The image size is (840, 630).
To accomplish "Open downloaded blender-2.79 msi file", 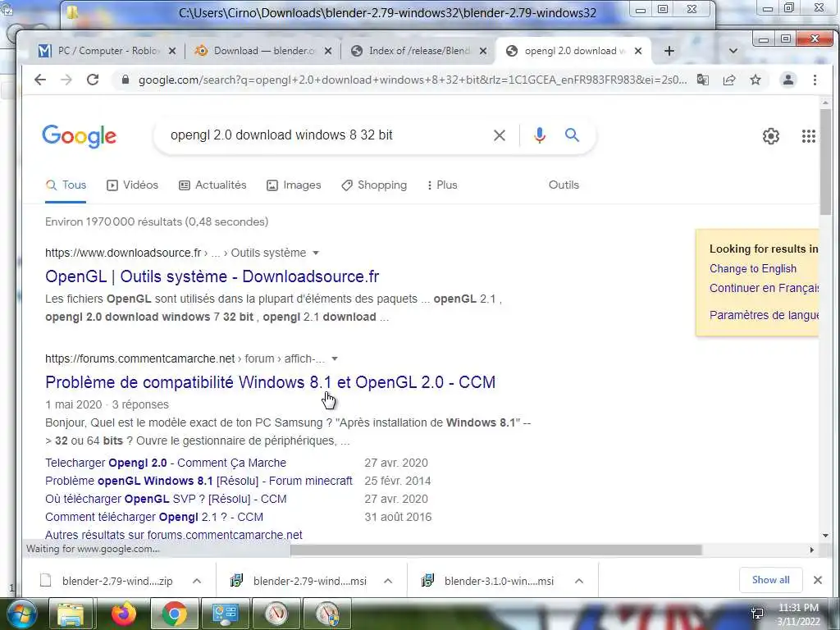I will 299,581.
